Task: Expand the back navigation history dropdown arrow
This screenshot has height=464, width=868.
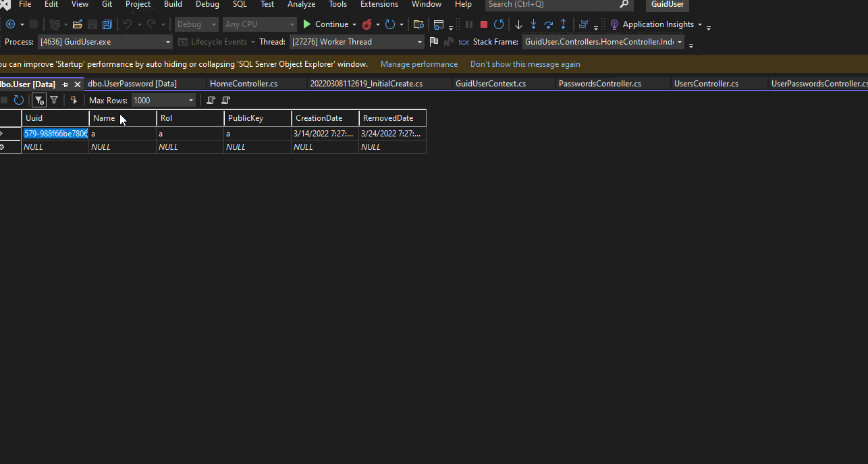Action: (x=22, y=25)
